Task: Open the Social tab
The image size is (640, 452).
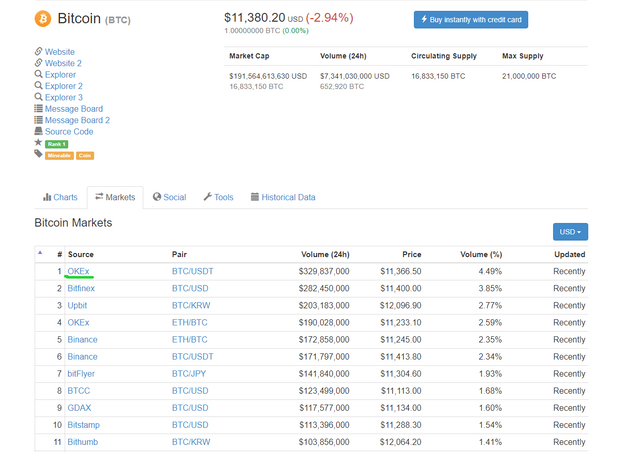Action: pyautogui.click(x=169, y=197)
